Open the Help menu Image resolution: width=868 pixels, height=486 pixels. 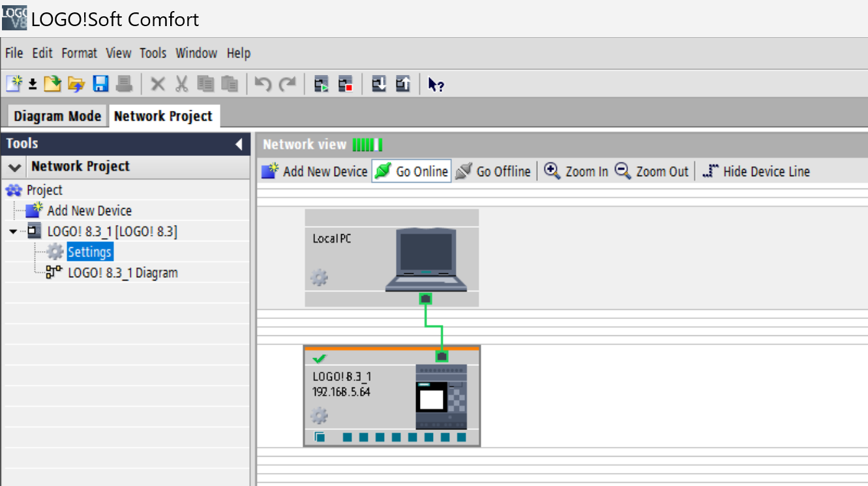239,53
